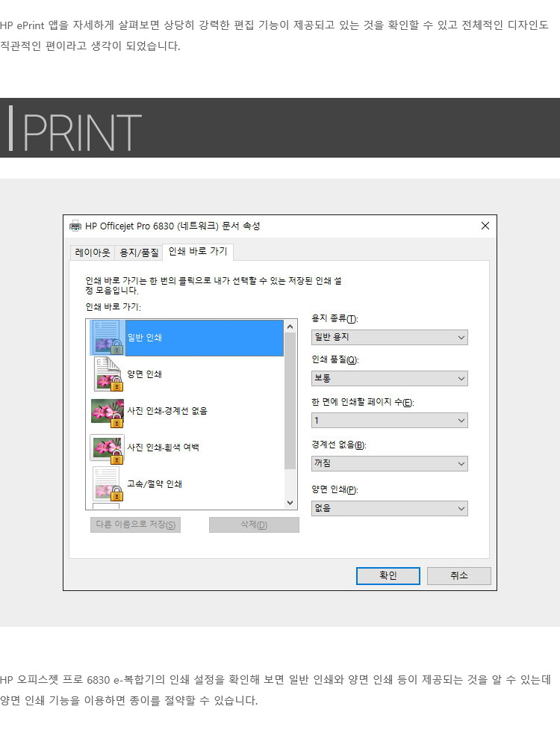
Task: Select 사진 인쇄-흰색 여백 text entry
Action: point(164,448)
